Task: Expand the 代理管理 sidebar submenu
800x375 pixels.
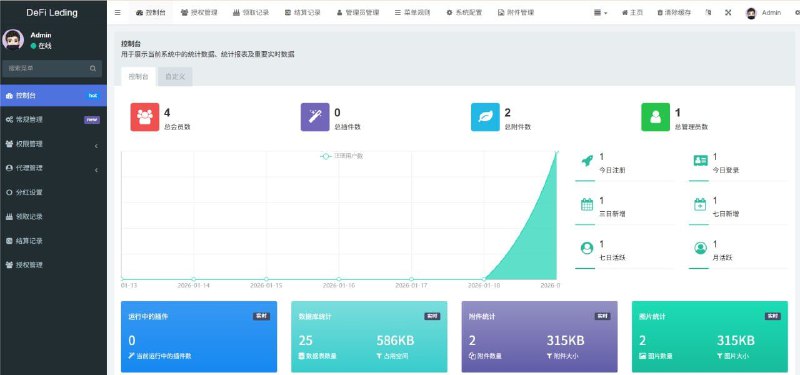Action: [53, 168]
